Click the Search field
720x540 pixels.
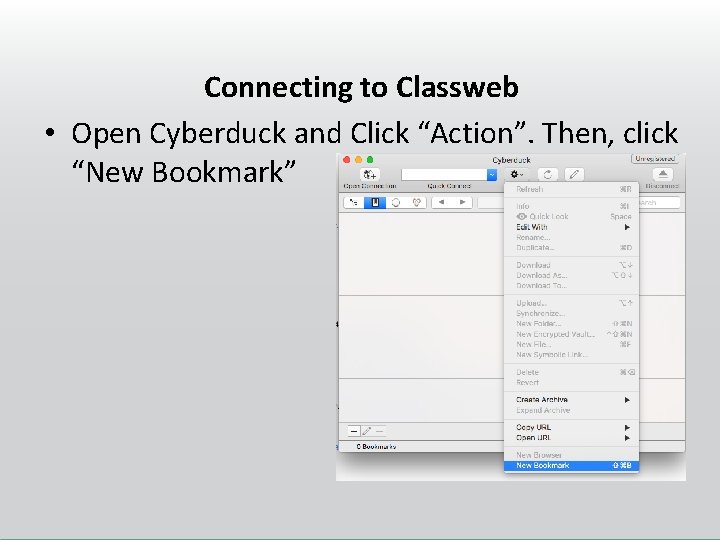(x=659, y=202)
